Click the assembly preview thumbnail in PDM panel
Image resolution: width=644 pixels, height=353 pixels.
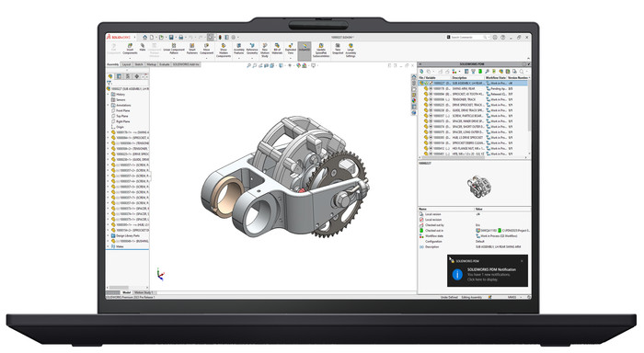coord(479,186)
